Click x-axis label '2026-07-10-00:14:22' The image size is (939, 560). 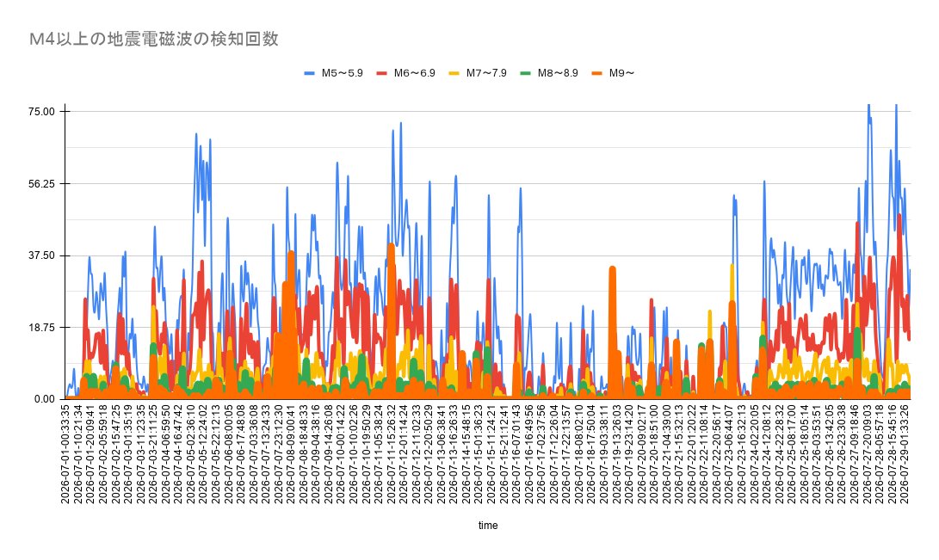[342, 454]
